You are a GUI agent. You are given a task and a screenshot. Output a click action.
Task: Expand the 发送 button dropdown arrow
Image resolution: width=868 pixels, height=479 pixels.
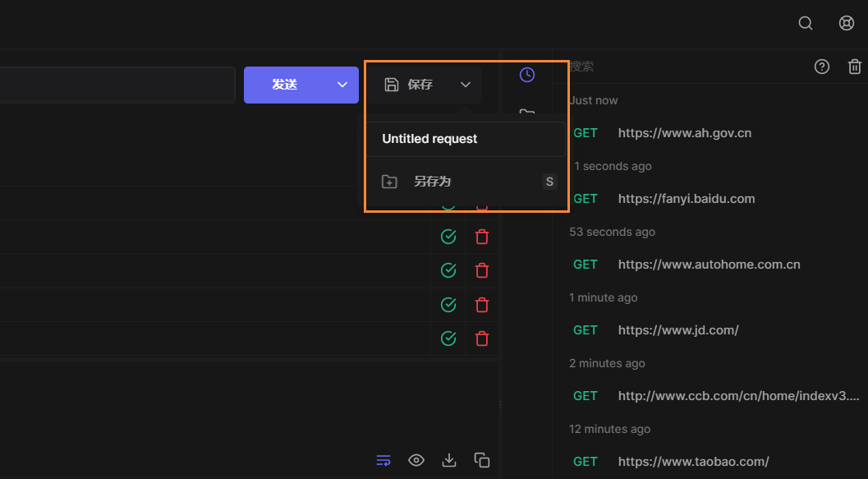(x=342, y=85)
